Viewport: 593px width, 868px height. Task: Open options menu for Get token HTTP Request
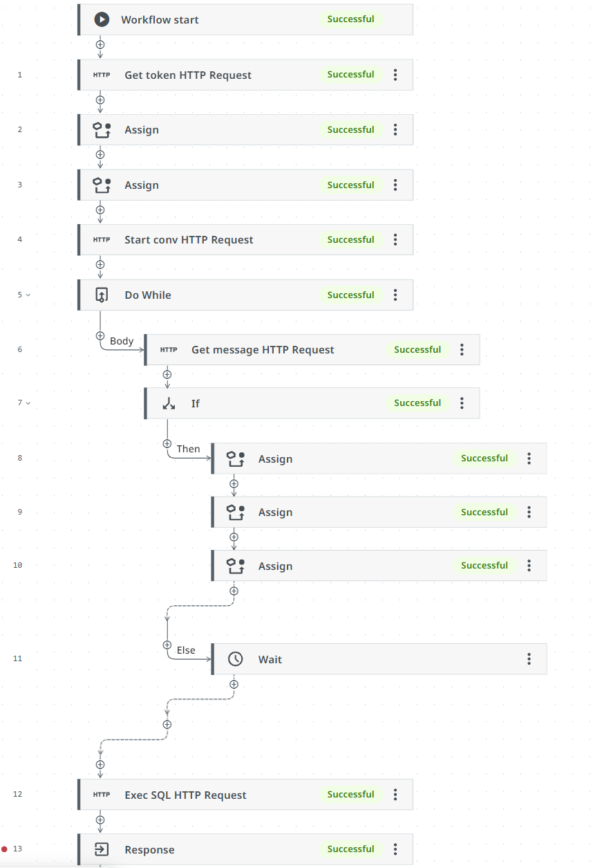point(395,75)
